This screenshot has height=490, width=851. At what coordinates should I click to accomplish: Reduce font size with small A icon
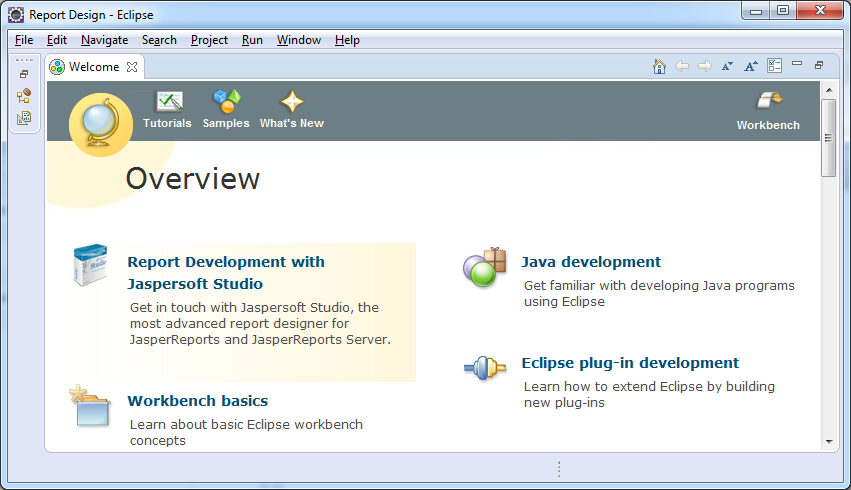(x=727, y=66)
